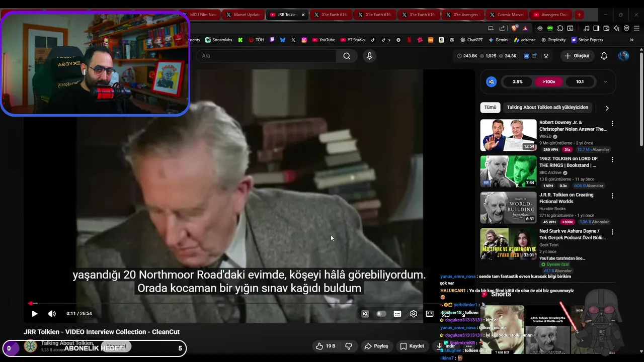Open the 1962 TOLKIEN video thumbnail
Screen dimensions: 644x362
[508, 171]
